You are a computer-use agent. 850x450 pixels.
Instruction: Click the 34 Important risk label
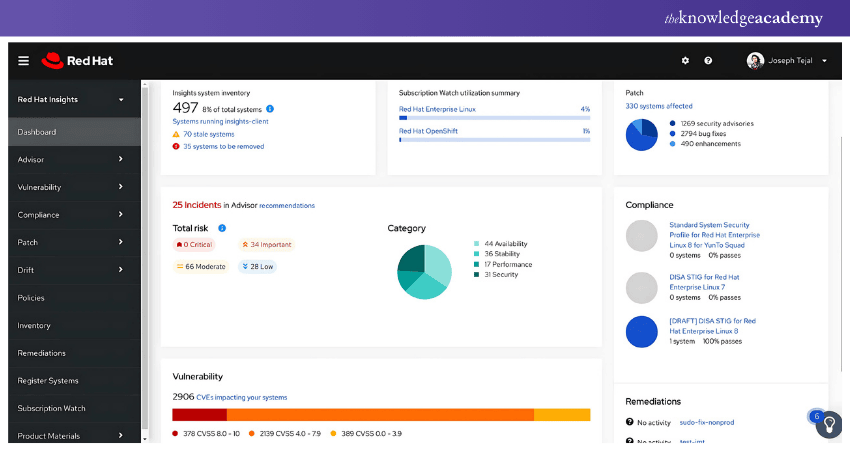click(x=267, y=244)
